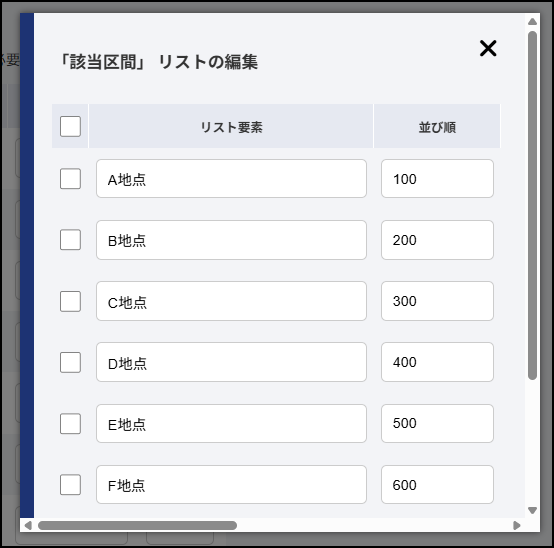
Task: Click the リスト要素 column header
Action: 231,126
